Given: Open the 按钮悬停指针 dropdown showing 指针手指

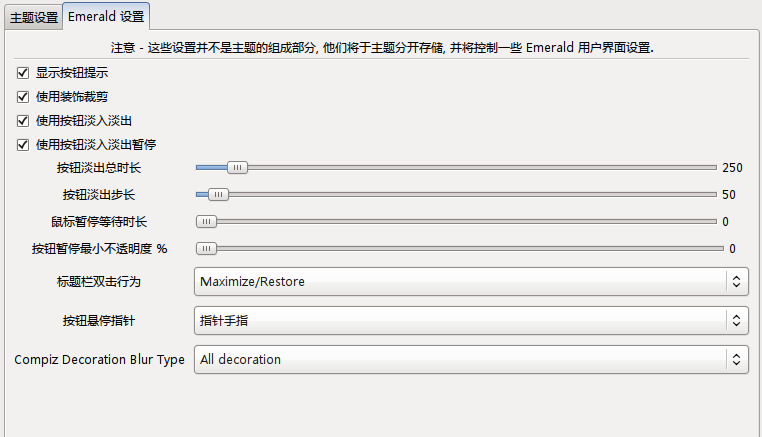Looking at the screenshot, I should 471,320.
